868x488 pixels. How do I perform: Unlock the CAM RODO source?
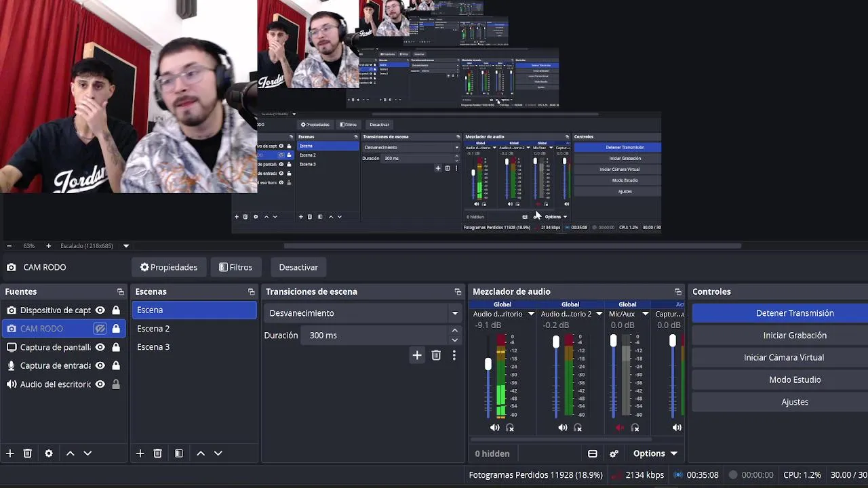point(116,329)
